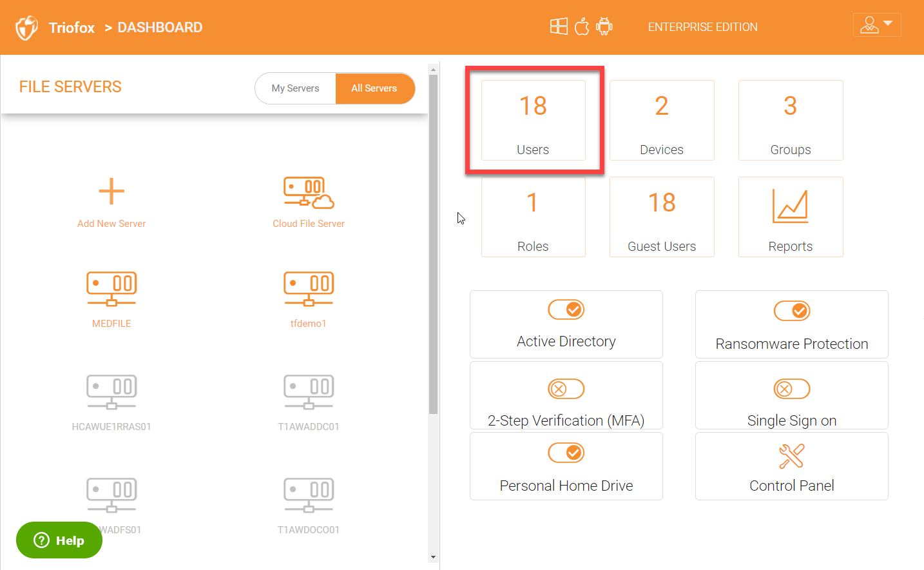Click the Active Directory label text
The height and width of the screenshot is (570, 924).
point(566,342)
